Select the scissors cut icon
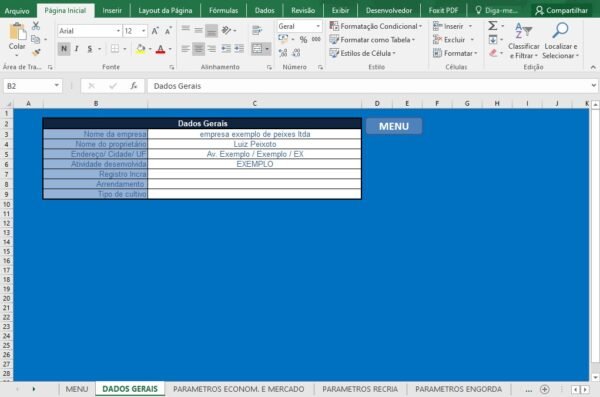The image size is (600, 397). coord(36,26)
